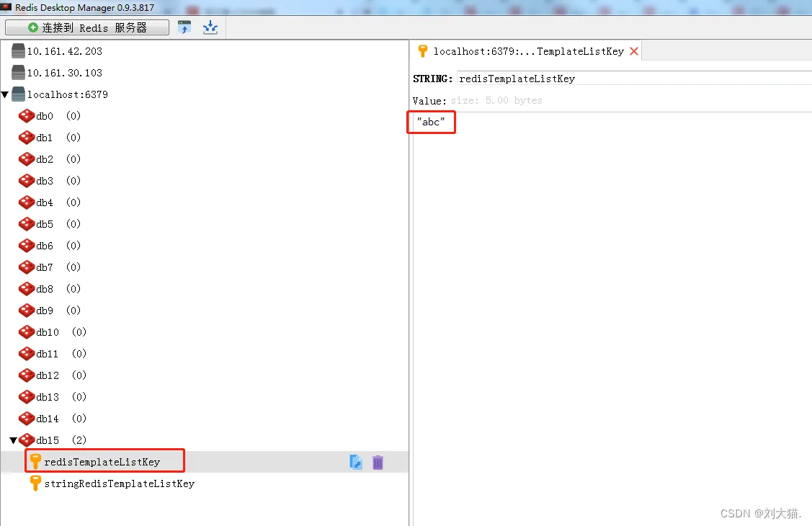The height and width of the screenshot is (526, 812).
Task: Click the localhost:6379 text label
Action: pos(67,94)
